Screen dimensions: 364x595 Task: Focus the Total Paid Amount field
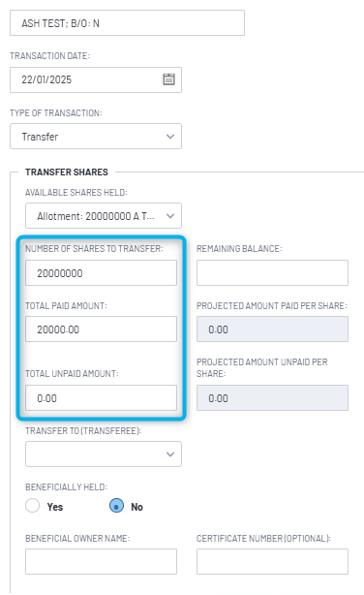coord(101,329)
